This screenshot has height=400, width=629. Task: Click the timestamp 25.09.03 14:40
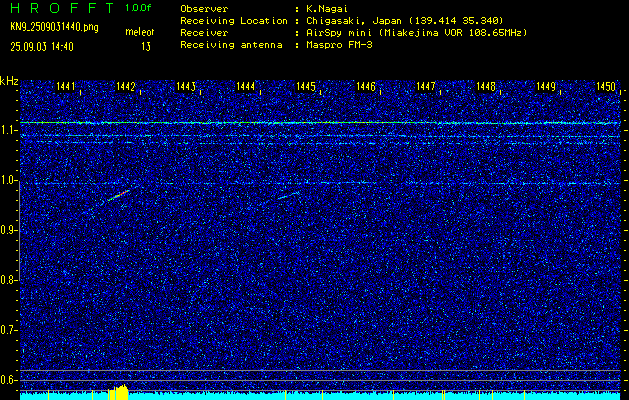coord(42,47)
